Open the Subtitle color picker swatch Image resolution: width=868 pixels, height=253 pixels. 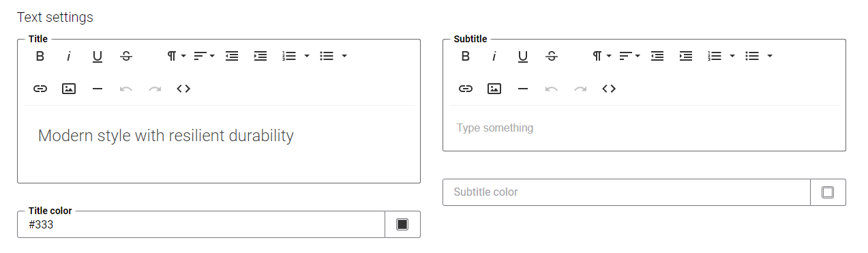828,192
